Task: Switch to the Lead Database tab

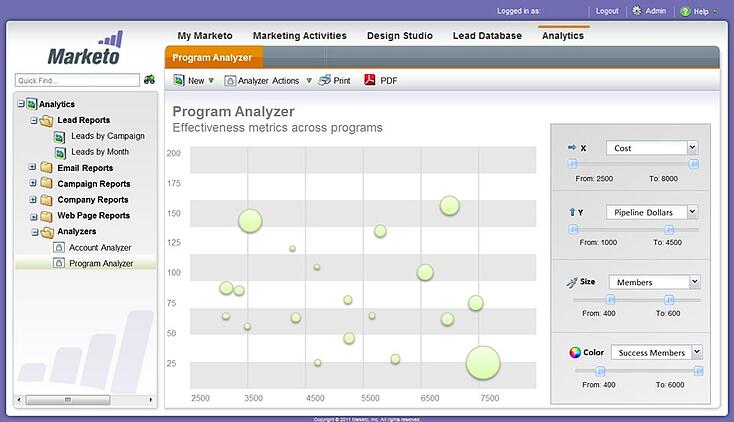Action: (487, 35)
